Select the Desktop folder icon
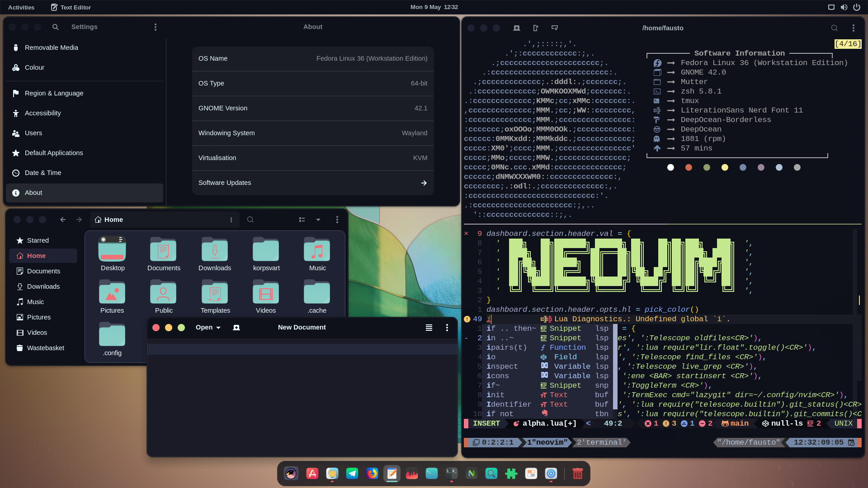The image size is (868, 488). (112, 249)
